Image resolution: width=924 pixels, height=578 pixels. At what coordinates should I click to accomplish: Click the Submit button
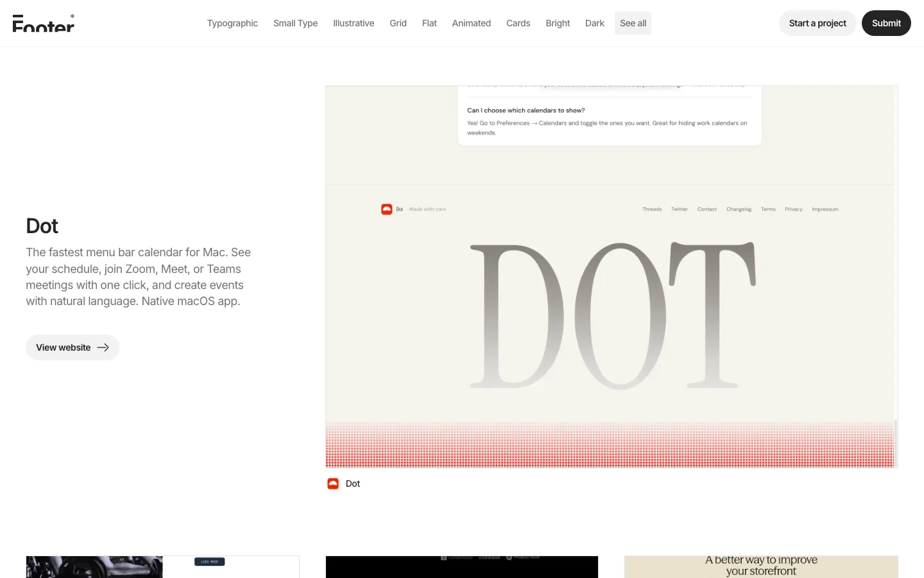pos(886,23)
